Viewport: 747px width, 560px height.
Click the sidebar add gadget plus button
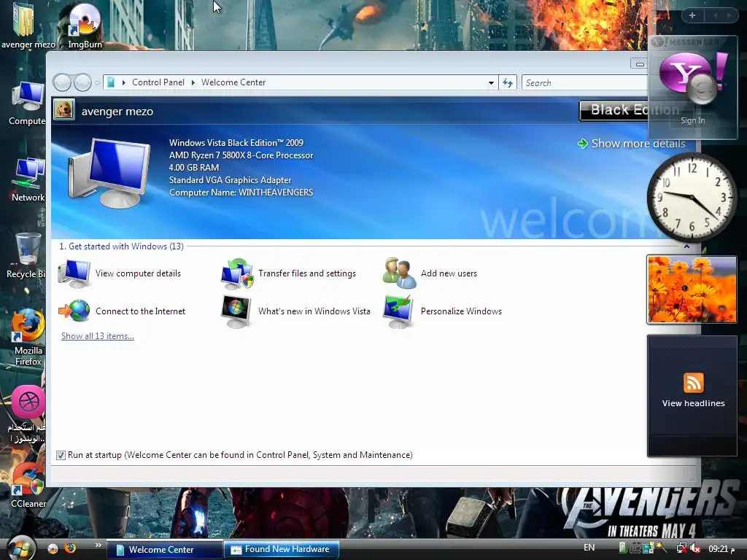tap(692, 15)
